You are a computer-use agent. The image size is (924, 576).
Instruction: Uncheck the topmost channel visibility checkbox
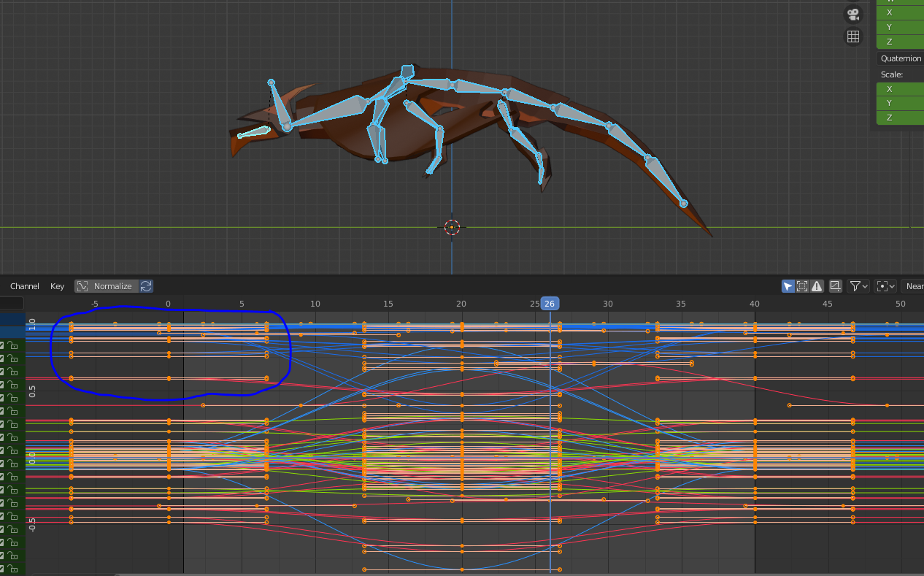click(x=2, y=345)
